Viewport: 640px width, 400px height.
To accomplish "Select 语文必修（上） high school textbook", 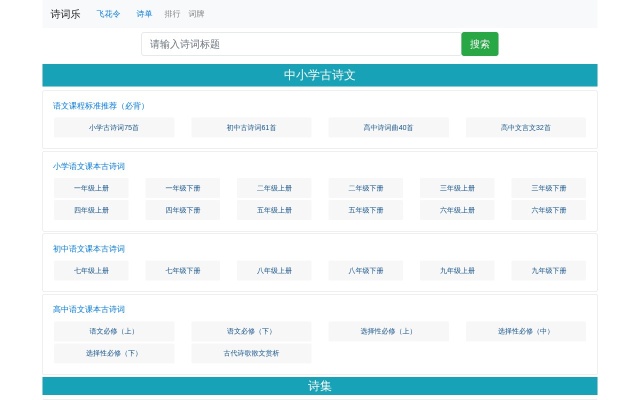I will [114, 331].
